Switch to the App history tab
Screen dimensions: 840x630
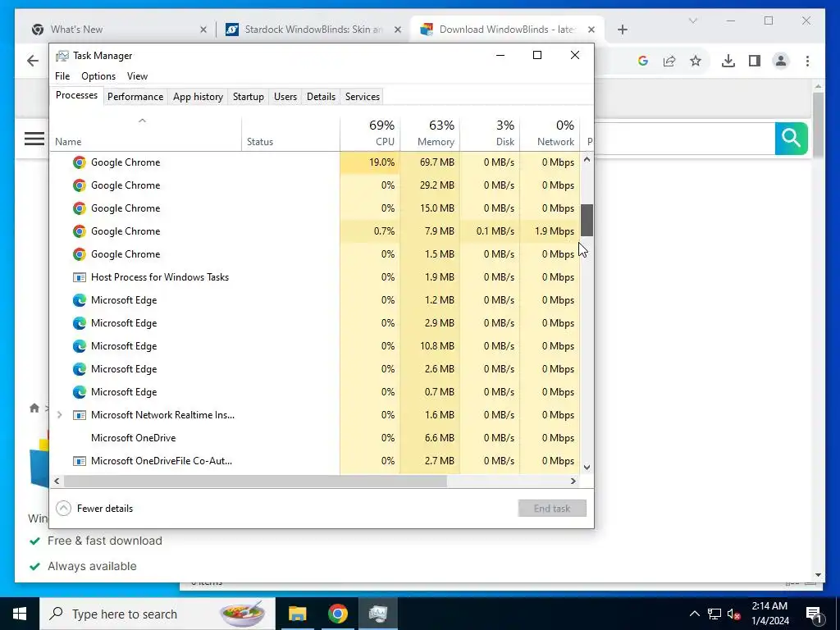tap(198, 97)
